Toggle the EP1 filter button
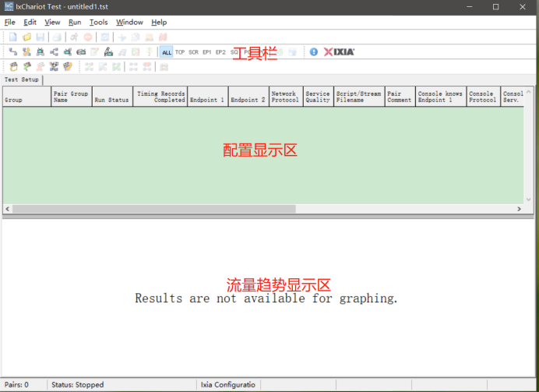 coord(207,52)
